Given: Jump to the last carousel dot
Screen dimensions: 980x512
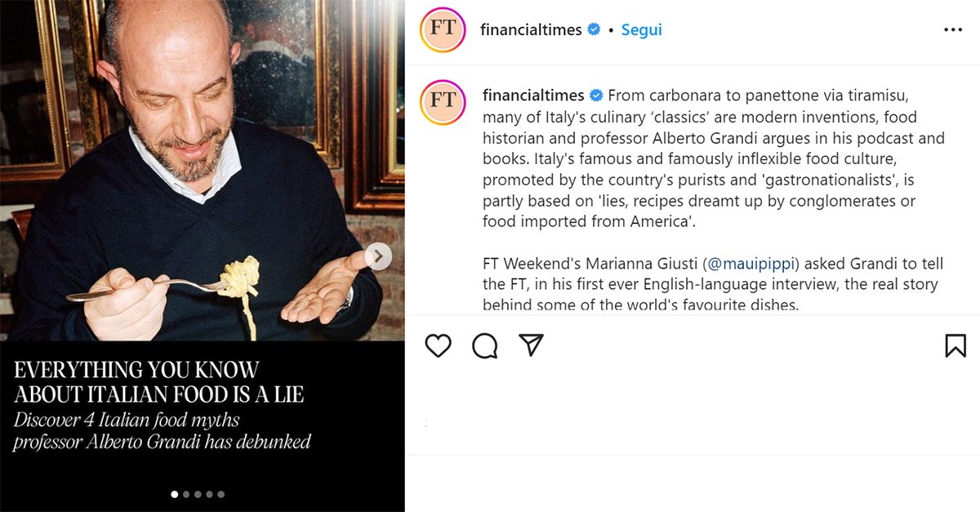Looking at the screenshot, I should [220, 494].
